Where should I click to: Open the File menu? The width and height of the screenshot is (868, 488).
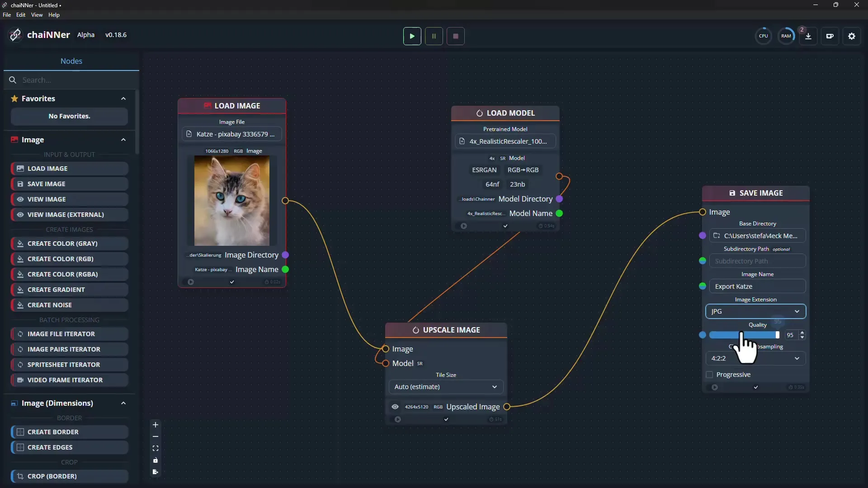[x=7, y=14]
